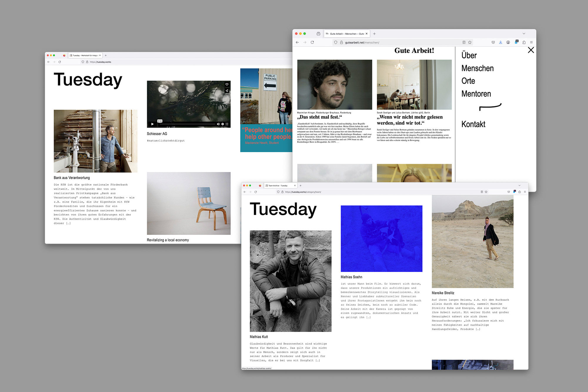Play the Schiesser AG video
The image size is (588, 392).
(x=152, y=124)
